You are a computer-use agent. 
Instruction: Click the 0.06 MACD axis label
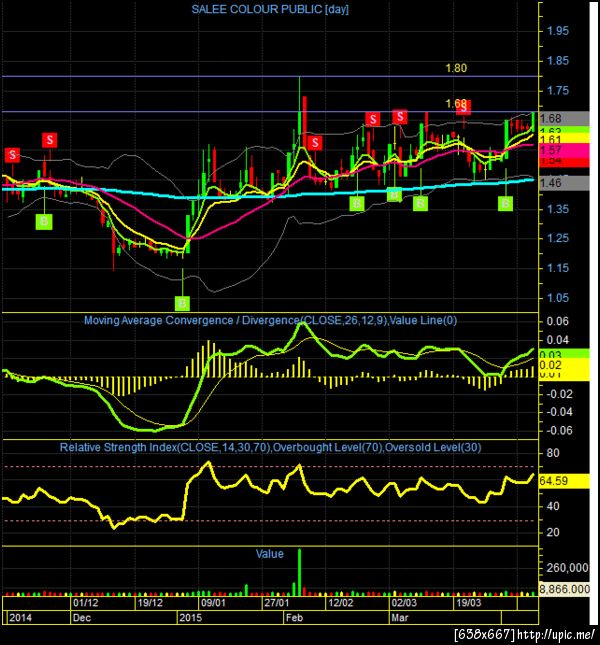point(558,321)
